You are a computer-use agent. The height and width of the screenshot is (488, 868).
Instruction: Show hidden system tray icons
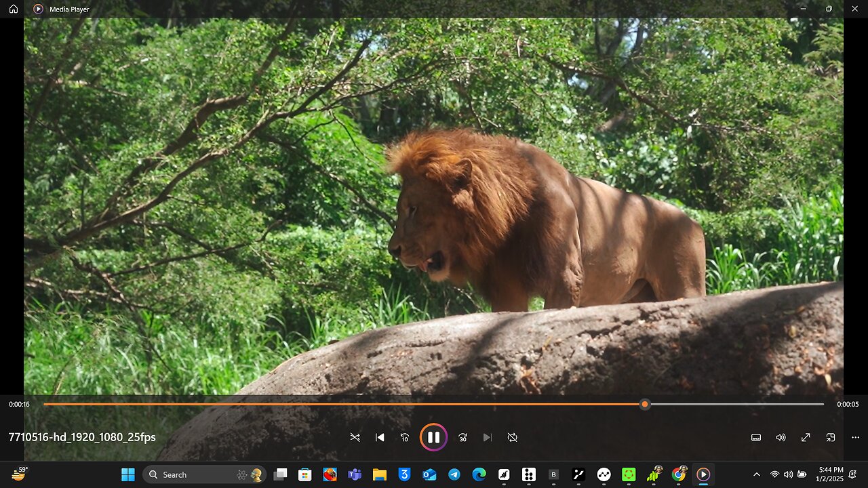pos(757,474)
